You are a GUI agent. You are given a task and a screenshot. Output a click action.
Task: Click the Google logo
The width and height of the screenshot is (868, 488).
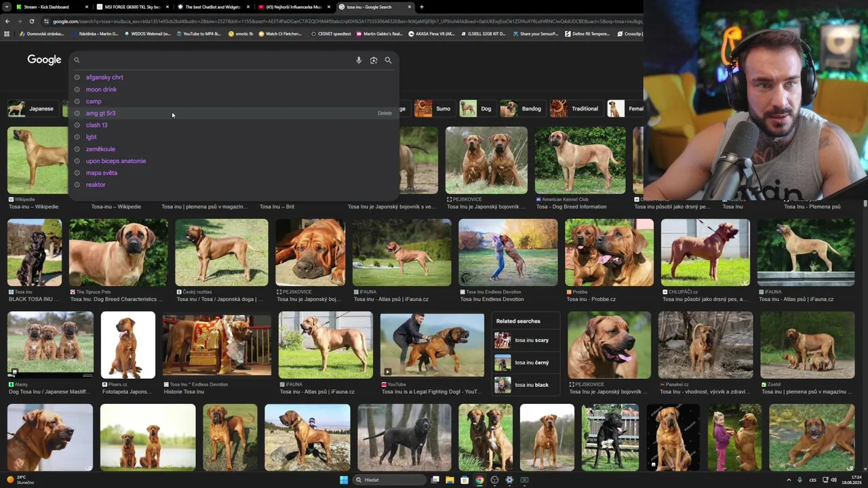coord(44,60)
